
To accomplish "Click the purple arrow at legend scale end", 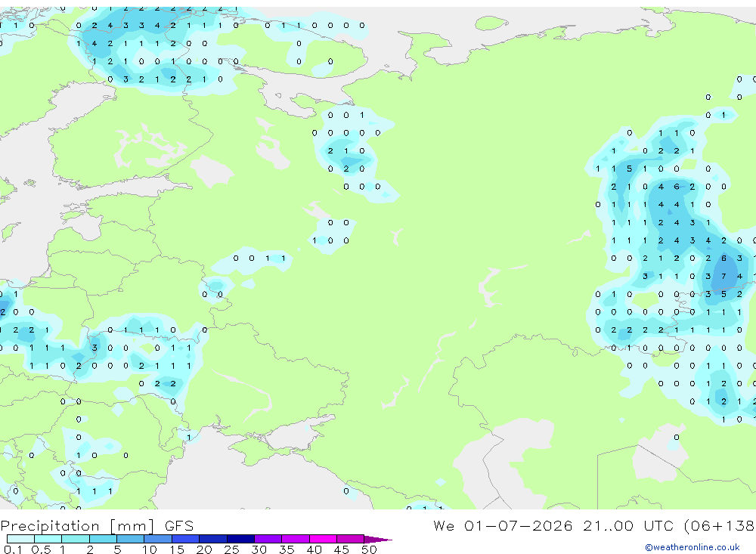I will click(x=378, y=540).
